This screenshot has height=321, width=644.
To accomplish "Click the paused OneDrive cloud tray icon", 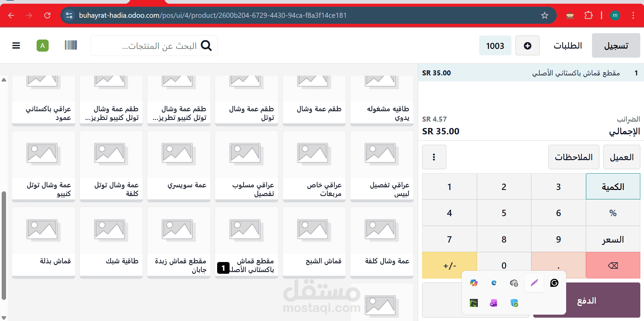I will tap(514, 283).
